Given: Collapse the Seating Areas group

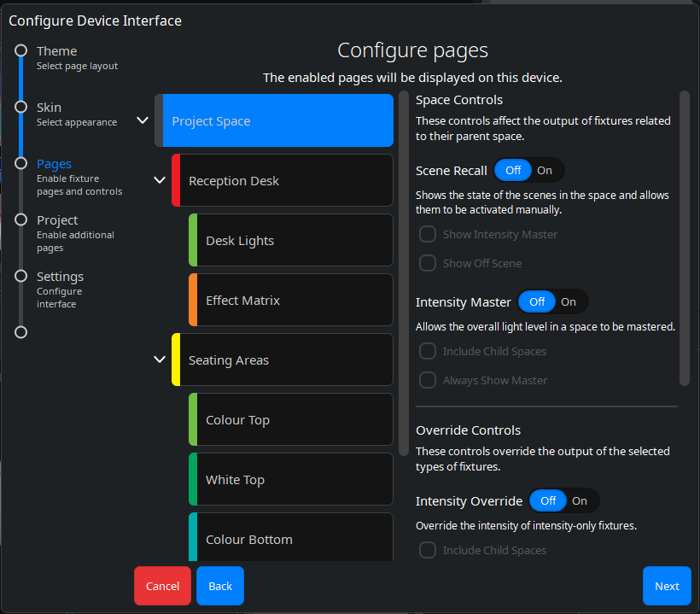Looking at the screenshot, I should [159, 360].
